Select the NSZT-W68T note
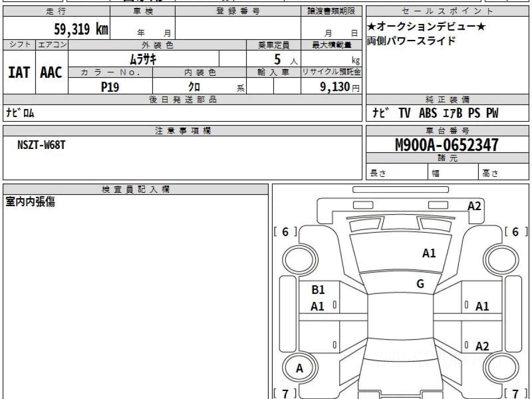This screenshot has height=399, width=532. [x=41, y=144]
